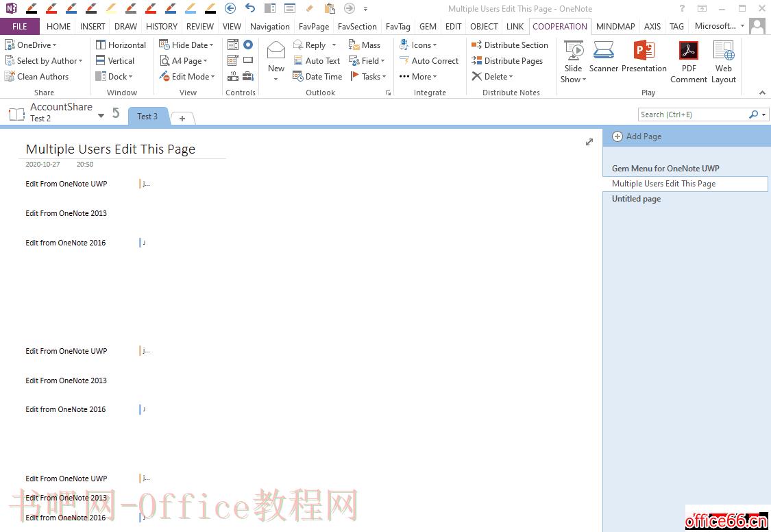
Task: Insert list box control icon
Action: 233,45
